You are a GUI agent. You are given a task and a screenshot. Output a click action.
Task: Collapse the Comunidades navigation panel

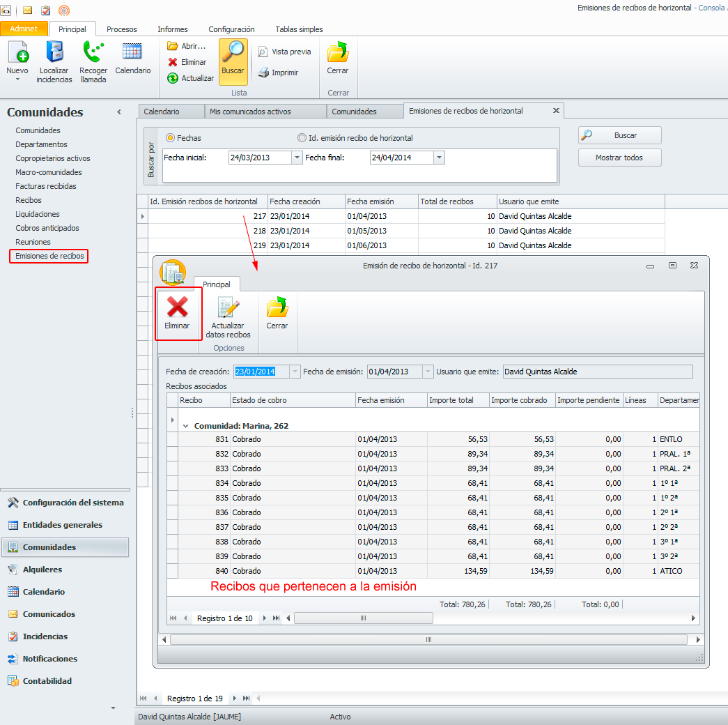[119, 112]
